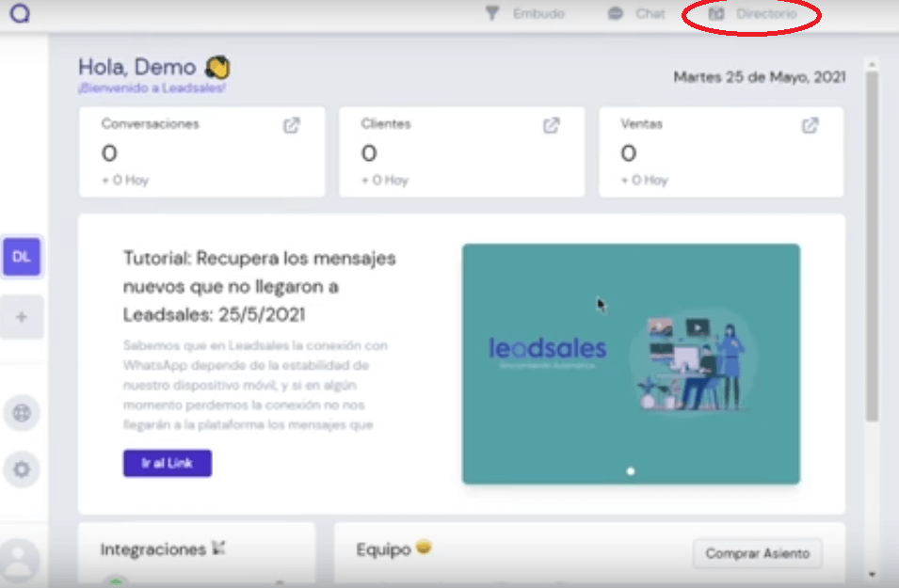899x588 pixels.
Task: Open the Chat menu item
Action: pyautogui.click(x=635, y=13)
